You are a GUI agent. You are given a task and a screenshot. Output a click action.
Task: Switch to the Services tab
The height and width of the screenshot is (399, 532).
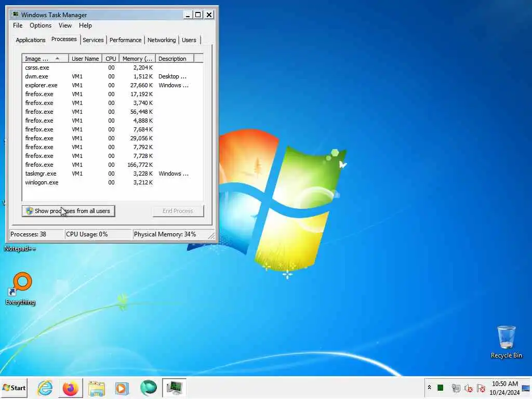94,40
